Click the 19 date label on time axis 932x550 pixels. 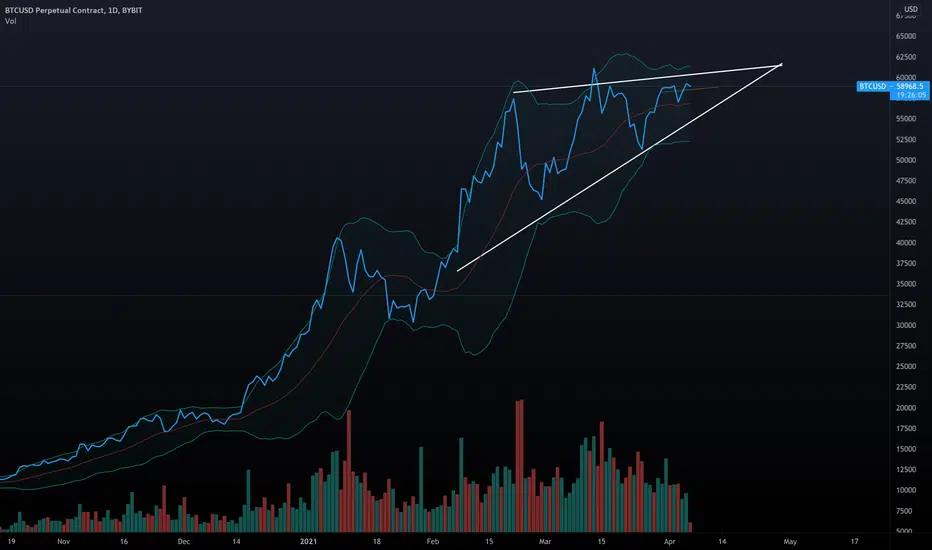(11, 542)
